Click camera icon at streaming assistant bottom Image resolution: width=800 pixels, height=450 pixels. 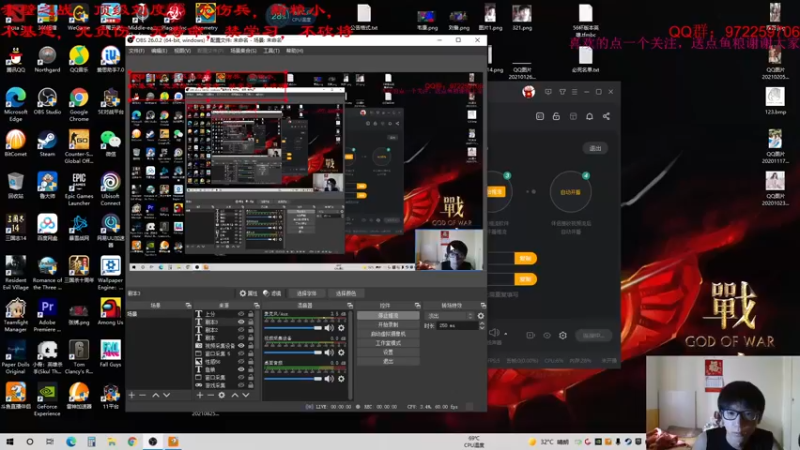531,335
